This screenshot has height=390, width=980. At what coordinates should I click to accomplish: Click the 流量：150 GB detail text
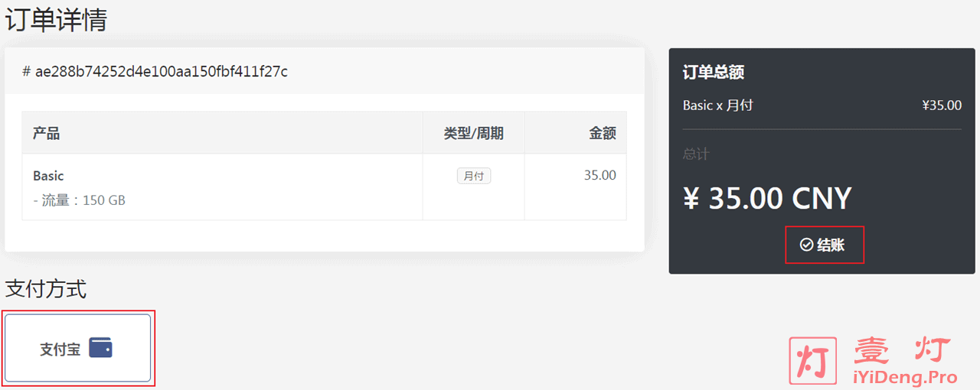pyautogui.click(x=80, y=200)
